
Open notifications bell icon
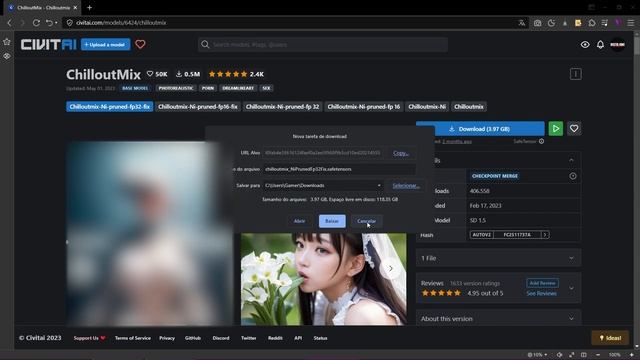coord(600,44)
